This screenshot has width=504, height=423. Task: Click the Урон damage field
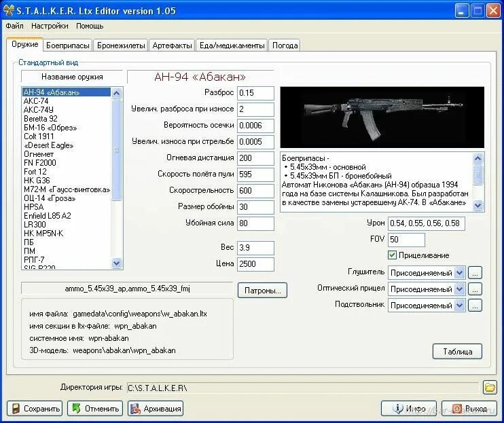[426, 223]
